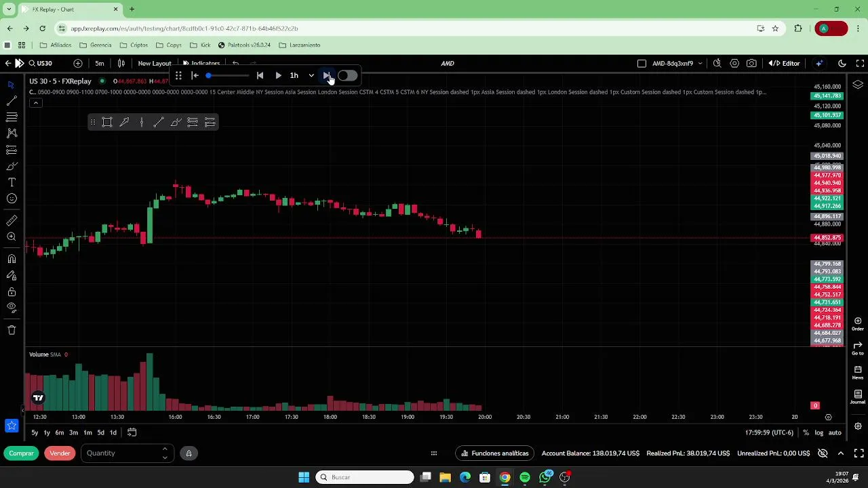Select the ruler measure tool
This screenshot has width=868, height=488.
point(12,220)
